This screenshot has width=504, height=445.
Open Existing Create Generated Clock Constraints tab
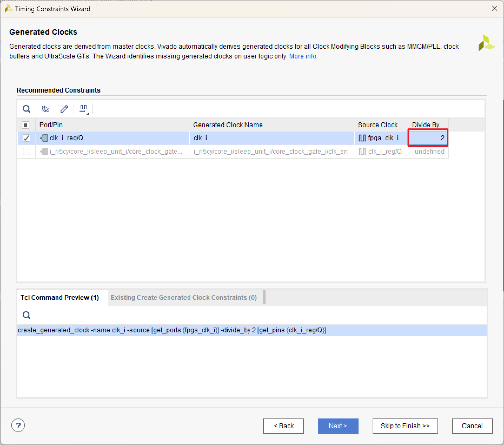click(x=184, y=297)
